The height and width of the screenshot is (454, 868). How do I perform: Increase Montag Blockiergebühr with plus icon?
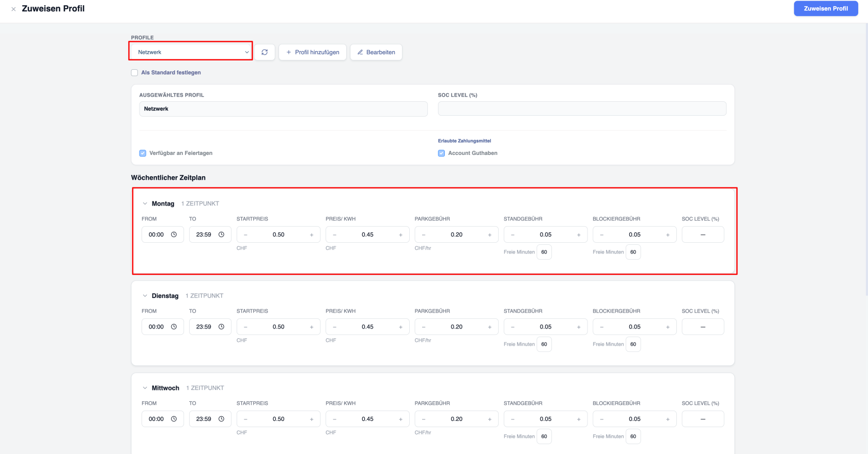(668, 235)
